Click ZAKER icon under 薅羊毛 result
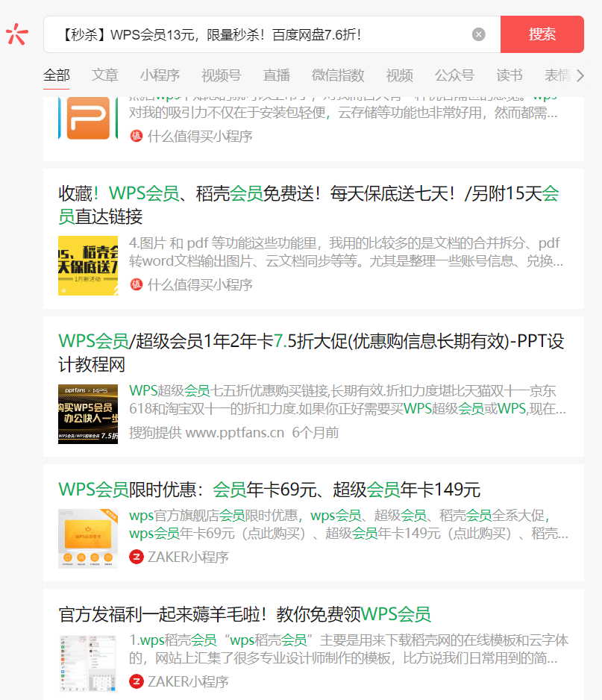The width and height of the screenshot is (602, 700). 136,681
